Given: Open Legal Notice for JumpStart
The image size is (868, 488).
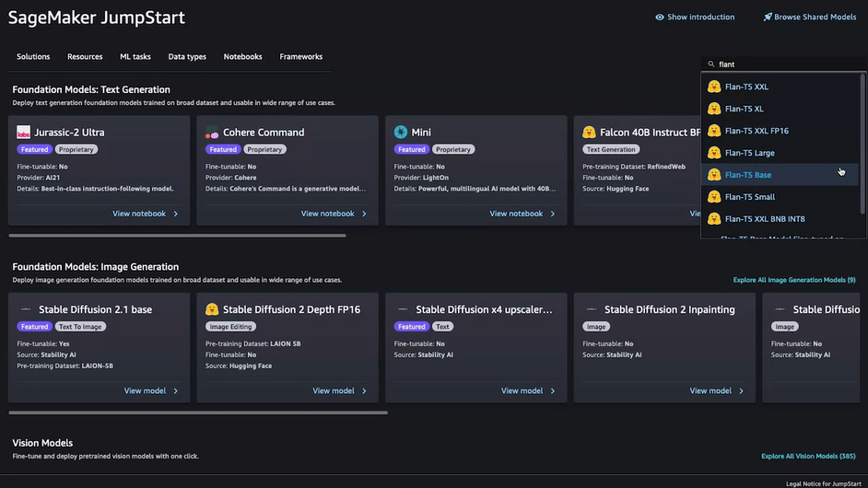Looking at the screenshot, I should (823, 483).
